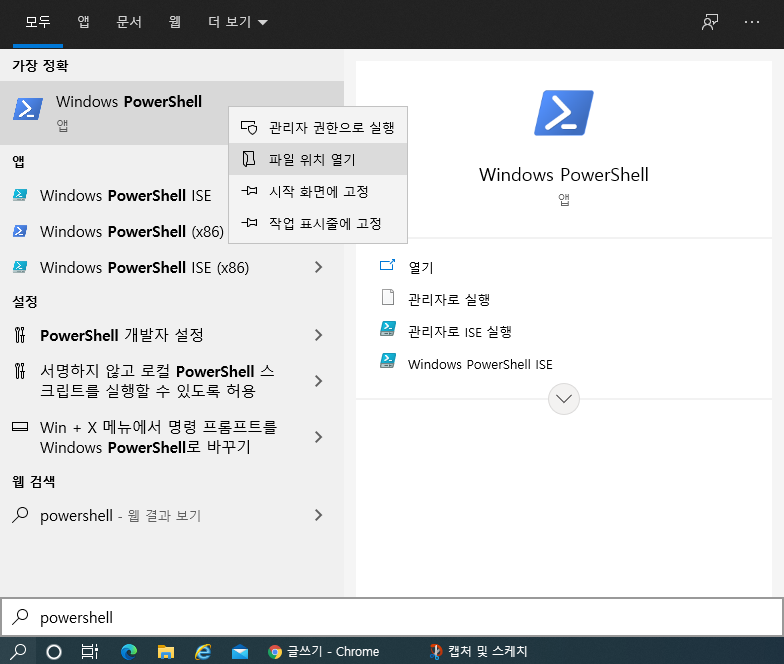Click the taskbar icon beside Win + X setting

click(x=20, y=426)
